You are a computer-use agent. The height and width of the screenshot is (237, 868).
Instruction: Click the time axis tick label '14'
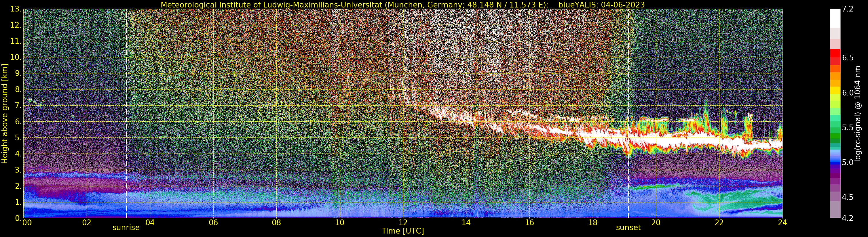pyautogui.click(x=466, y=223)
